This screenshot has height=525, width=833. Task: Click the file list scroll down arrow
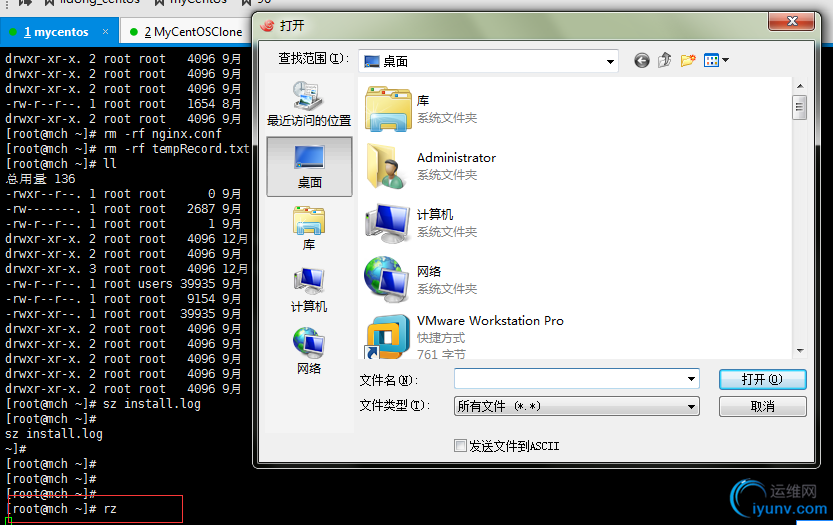tap(800, 351)
